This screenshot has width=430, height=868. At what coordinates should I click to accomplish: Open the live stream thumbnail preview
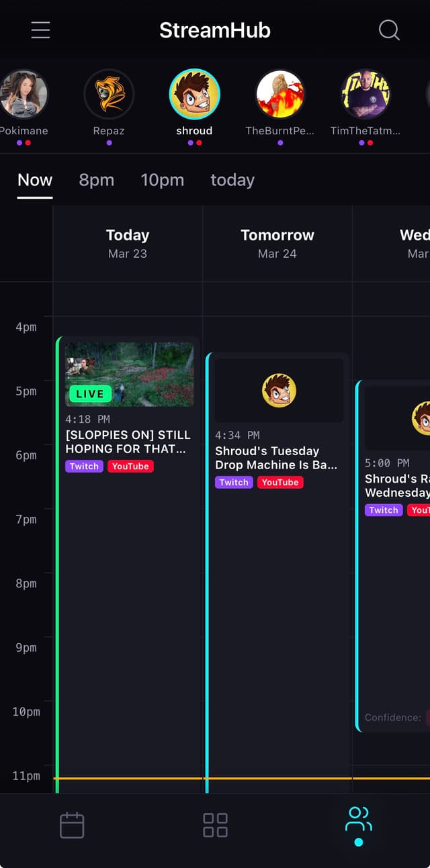[x=129, y=374]
